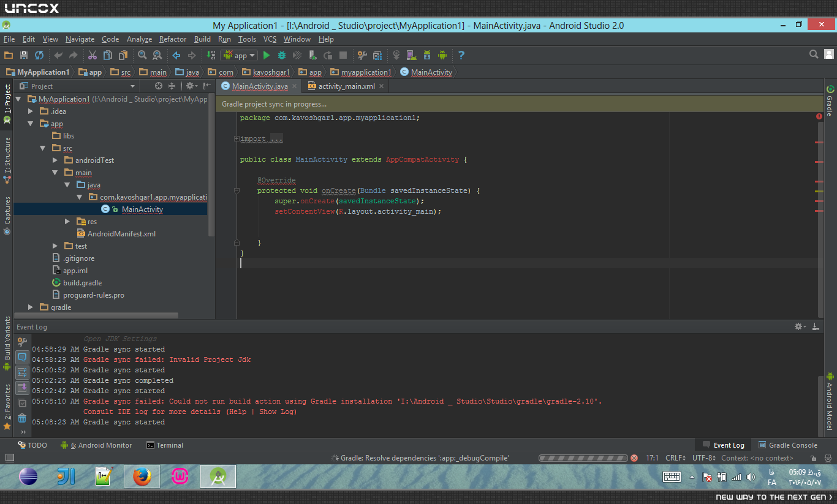
Task: Click the Synchronize refresh toolbar icon
Action: (x=39, y=55)
